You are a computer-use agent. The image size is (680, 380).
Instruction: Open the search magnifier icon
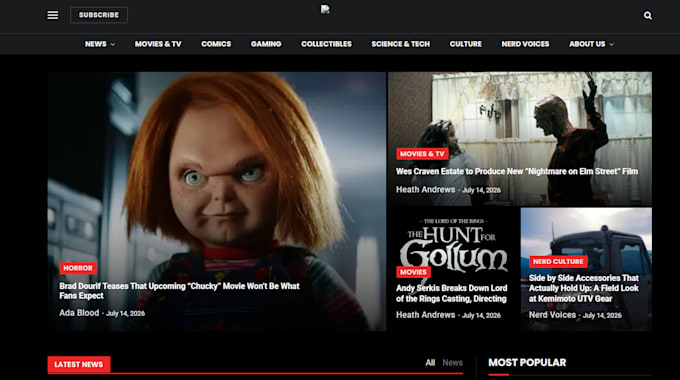click(x=647, y=16)
